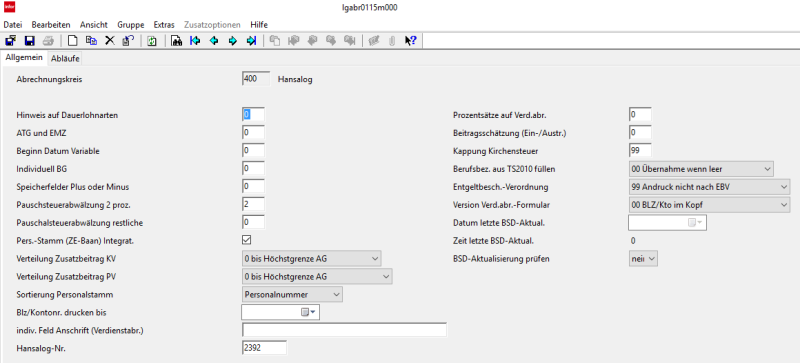Click Zeit letzte BSD-Aktual. value 0
Image resolution: width=800 pixels, height=363 pixels.
[x=633, y=240]
